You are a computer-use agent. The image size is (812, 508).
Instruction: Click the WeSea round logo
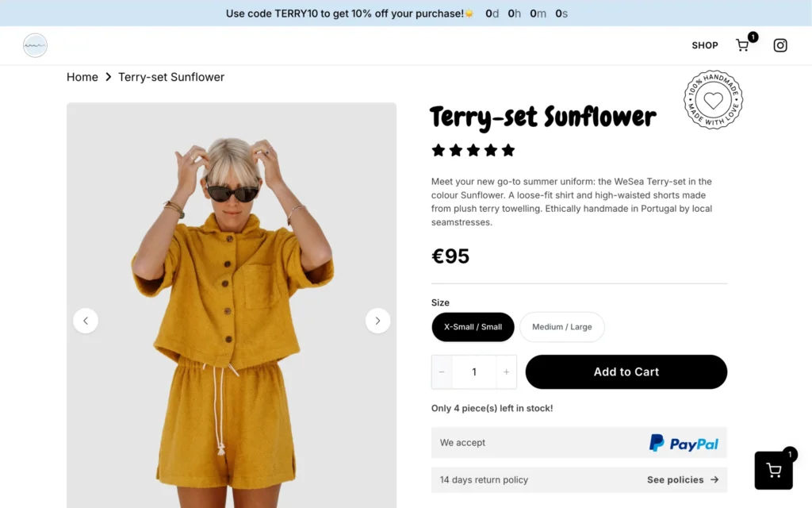35,45
